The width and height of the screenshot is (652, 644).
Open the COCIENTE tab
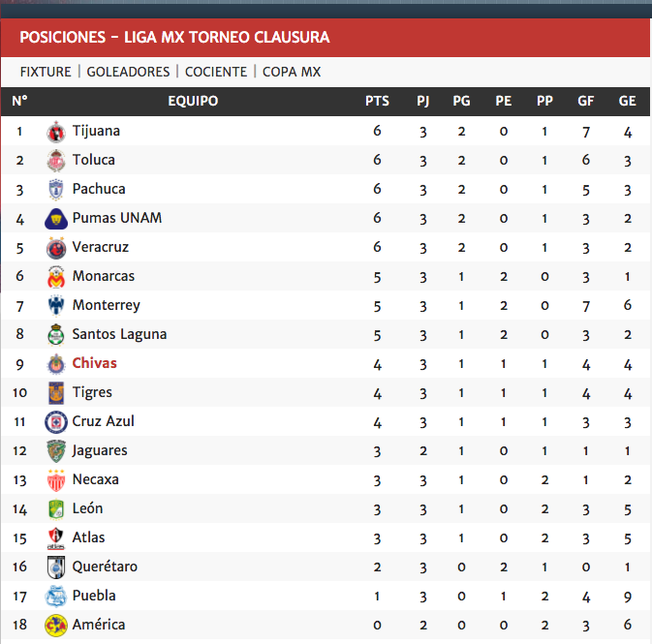click(x=216, y=72)
